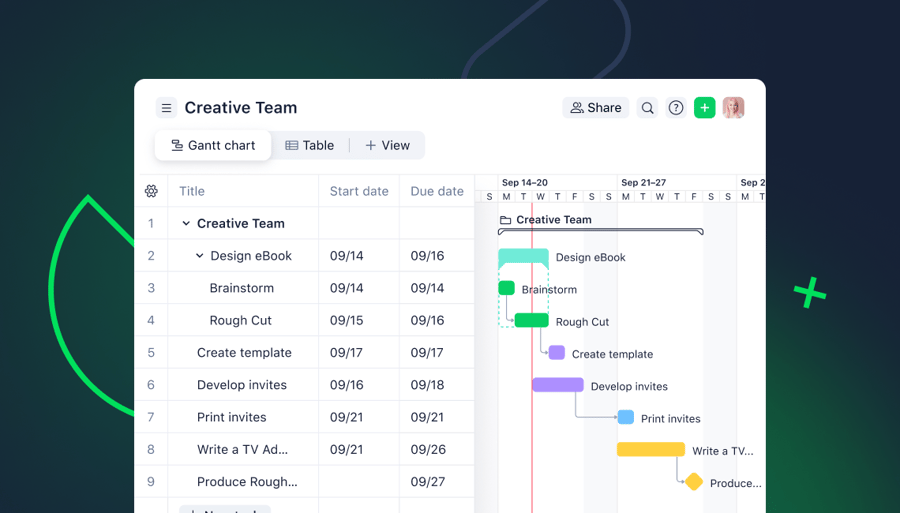The width and height of the screenshot is (900, 513).
Task: Click the Creative Team folder icon in Gantt
Action: [x=505, y=220]
